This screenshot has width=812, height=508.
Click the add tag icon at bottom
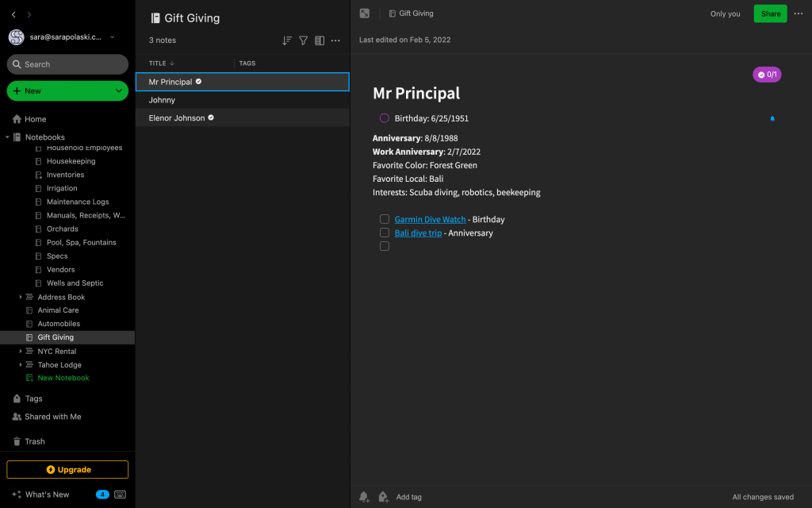click(383, 497)
